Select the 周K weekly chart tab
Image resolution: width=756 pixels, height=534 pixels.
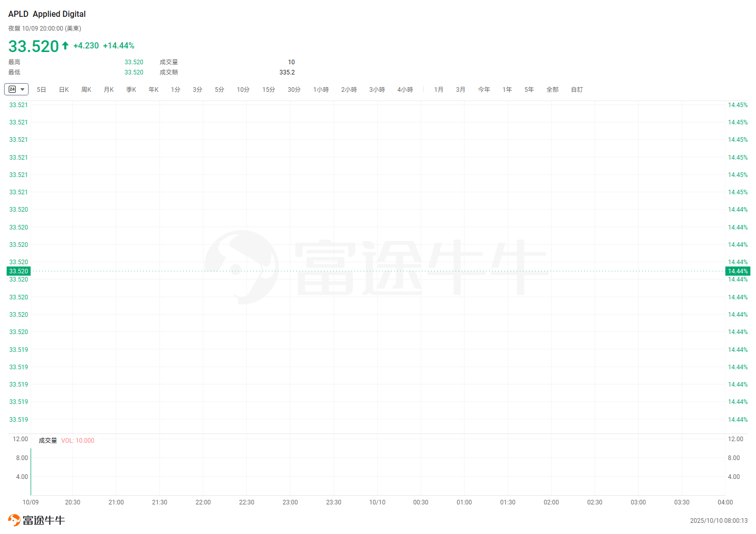pos(86,90)
